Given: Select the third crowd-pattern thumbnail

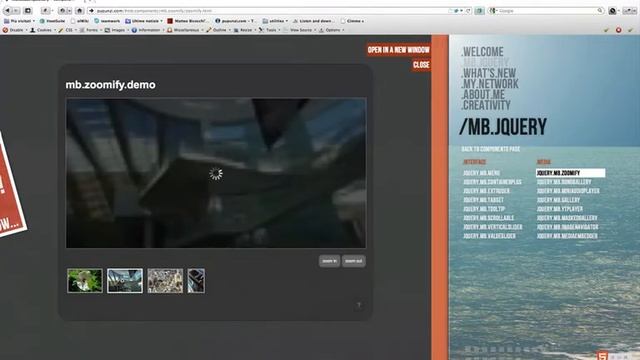Looking at the screenshot, I should tap(165, 281).
